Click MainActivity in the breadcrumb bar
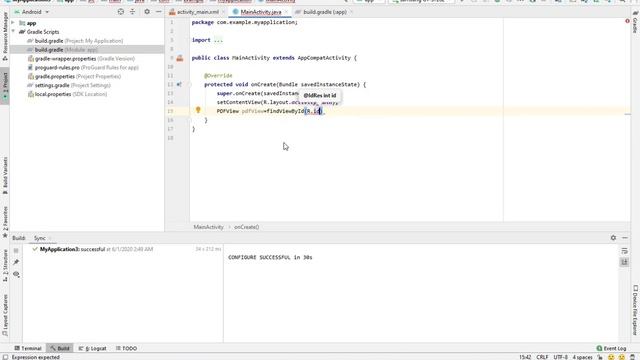The width and height of the screenshot is (640, 360). [208, 227]
